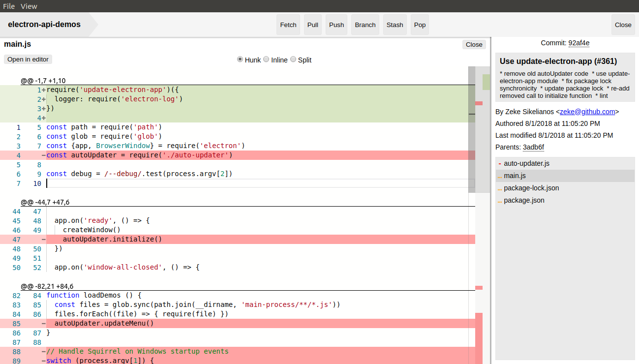The height and width of the screenshot is (364, 639).
Task: Select package.json in changed files
Action: click(565, 200)
